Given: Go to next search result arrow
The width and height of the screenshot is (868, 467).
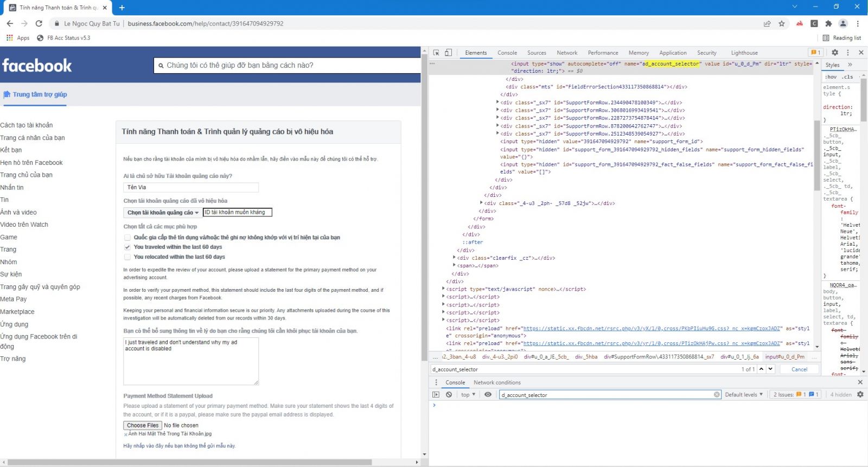Looking at the screenshot, I should coord(770,369).
